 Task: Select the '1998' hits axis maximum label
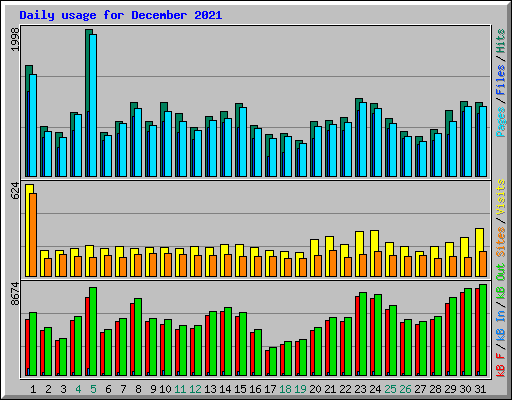pos(15,39)
